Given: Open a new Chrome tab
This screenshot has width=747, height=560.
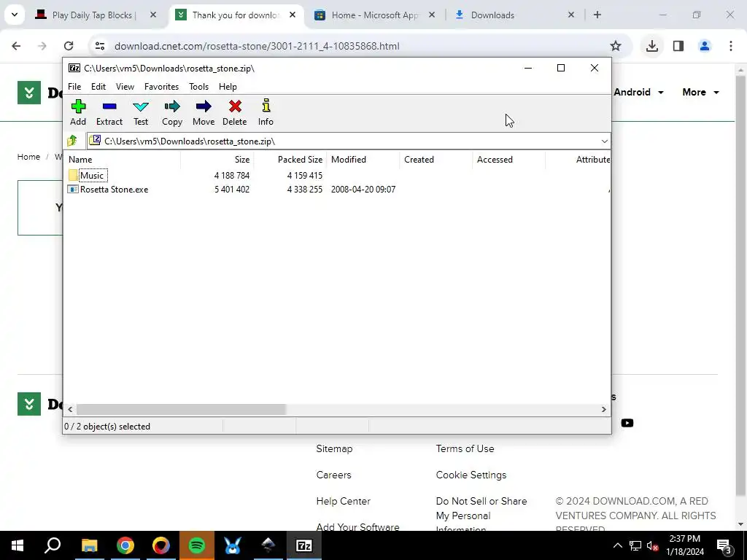Looking at the screenshot, I should tap(597, 15).
